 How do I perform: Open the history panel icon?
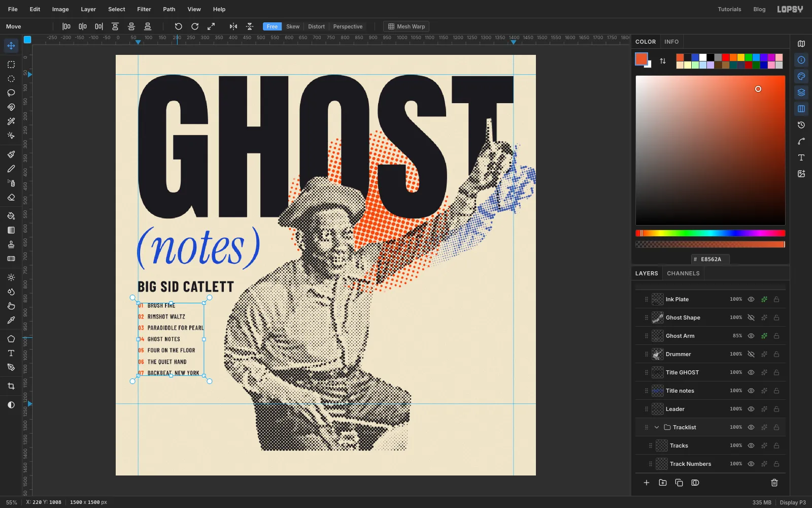pyautogui.click(x=801, y=125)
